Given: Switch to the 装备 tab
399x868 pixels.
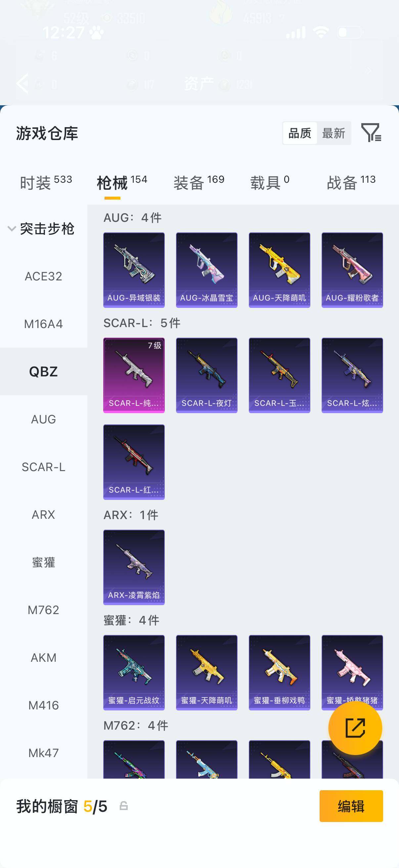Looking at the screenshot, I should [199, 183].
